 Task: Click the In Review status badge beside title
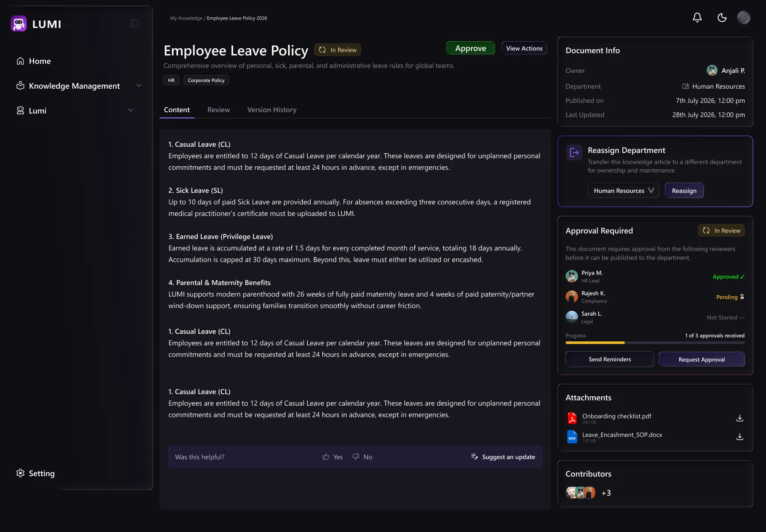click(338, 50)
